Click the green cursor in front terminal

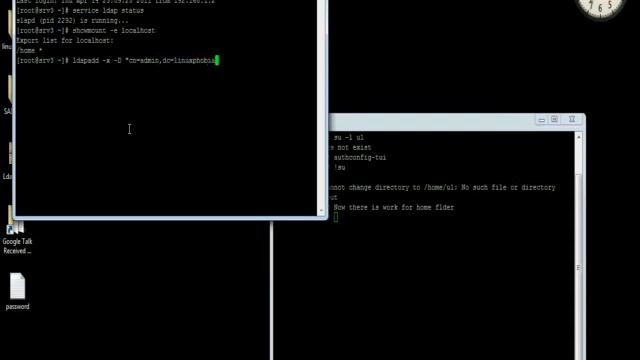pyautogui.click(x=217, y=60)
